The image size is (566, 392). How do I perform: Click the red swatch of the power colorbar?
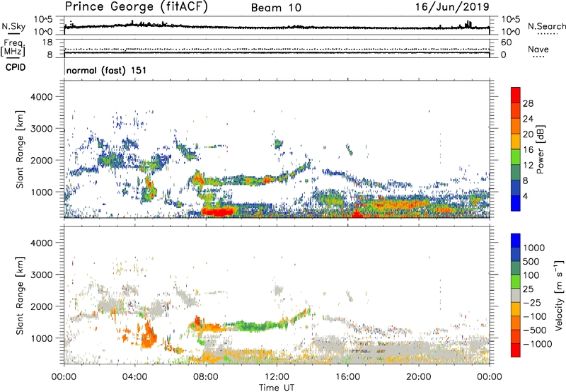tap(516, 96)
